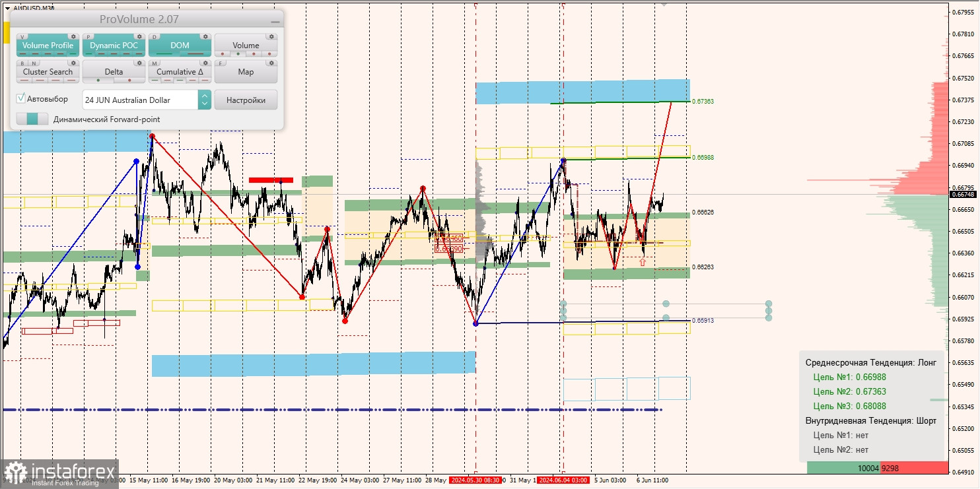The height and width of the screenshot is (489, 980).
Task: Toggle the DOM indicator off
Action: pos(180,46)
